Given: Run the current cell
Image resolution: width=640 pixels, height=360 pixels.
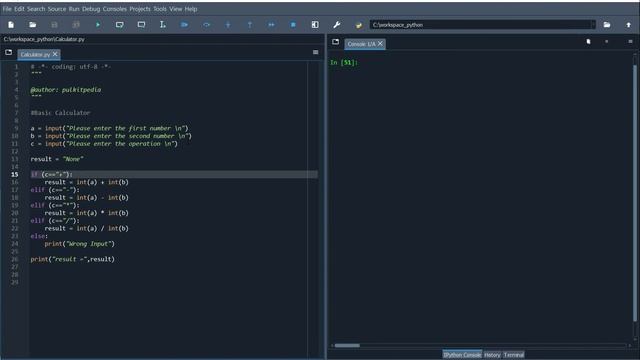Looking at the screenshot, I should (120, 25).
